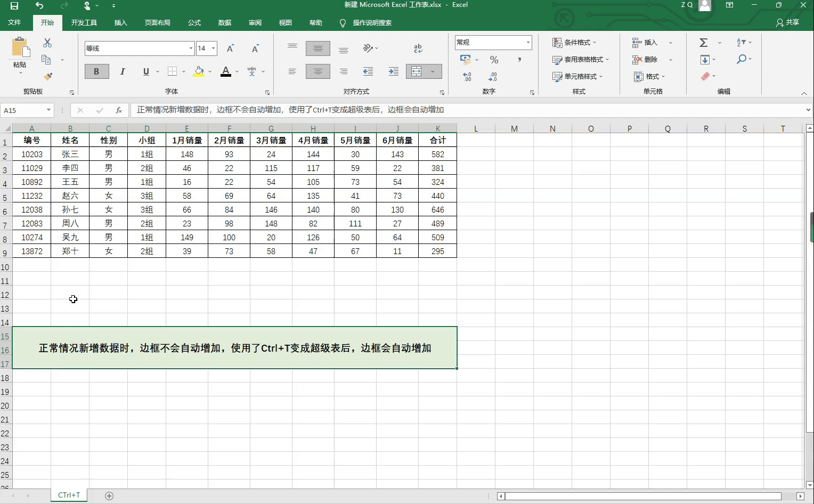Decrease the decimal places
This screenshot has width=814, height=504.
coord(493,77)
